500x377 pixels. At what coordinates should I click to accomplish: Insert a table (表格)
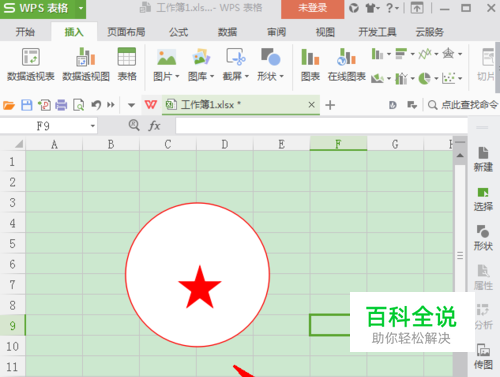tap(127, 65)
